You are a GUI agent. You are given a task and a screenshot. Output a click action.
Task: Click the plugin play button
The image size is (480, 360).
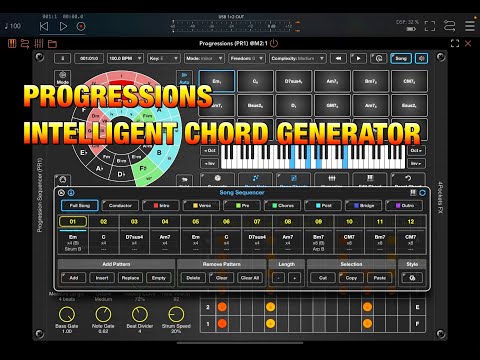(x=358, y=58)
